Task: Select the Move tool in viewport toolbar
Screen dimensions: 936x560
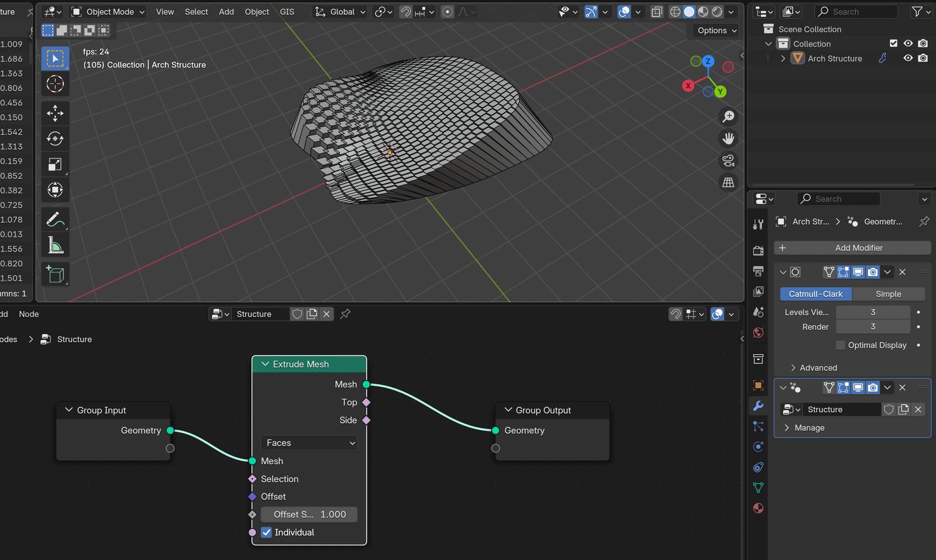Action: coord(55,113)
